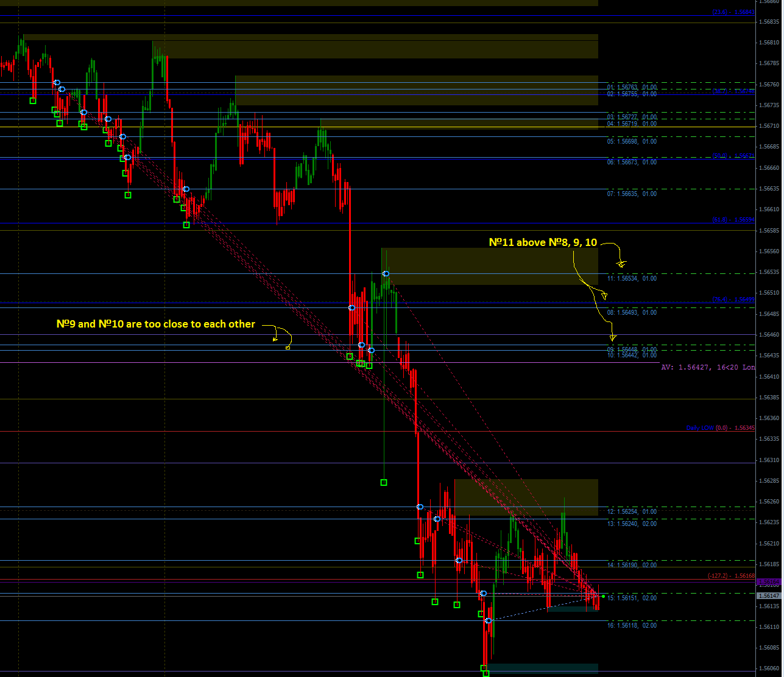The width and height of the screenshot is (784, 677).
Task: Click order label 10: 1.56442
Action: [632, 355]
